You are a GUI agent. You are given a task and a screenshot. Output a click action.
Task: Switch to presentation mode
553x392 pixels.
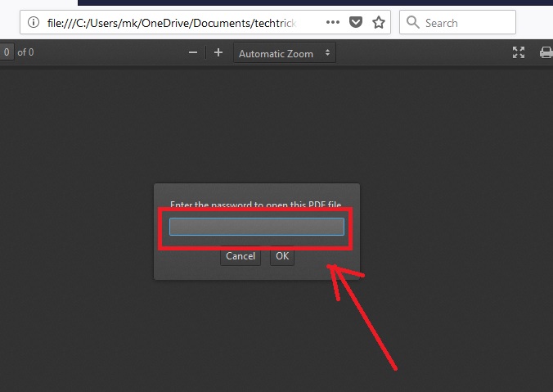click(518, 52)
